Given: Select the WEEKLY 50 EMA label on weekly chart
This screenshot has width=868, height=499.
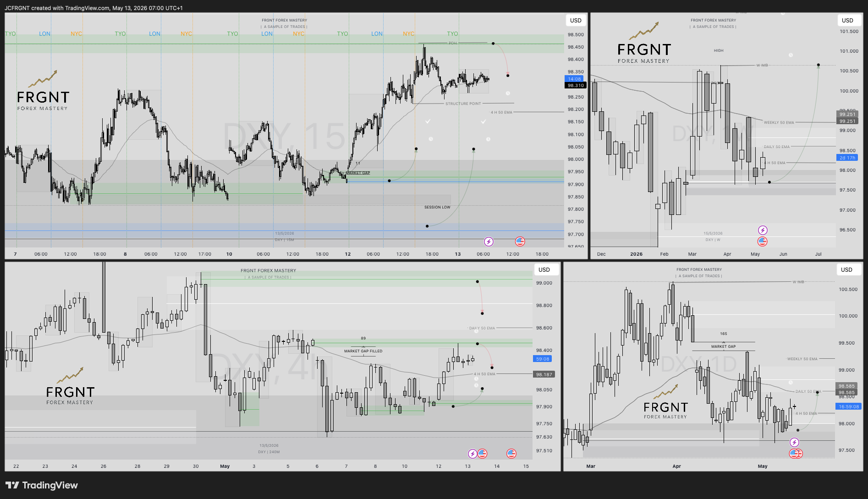Looking at the screenshot, I should 779,122.
